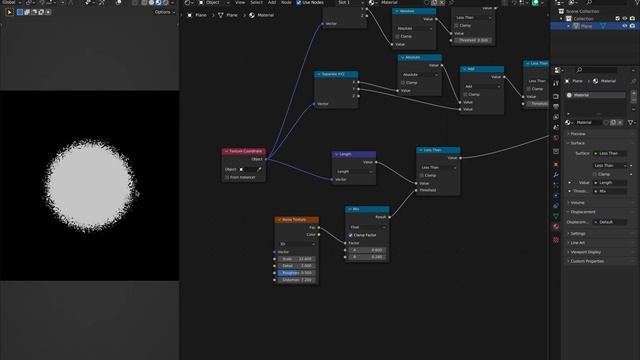This screenshot has height=360, width=640.
Task: Click the new material duplicate icon
Action: tap(613, 122)
